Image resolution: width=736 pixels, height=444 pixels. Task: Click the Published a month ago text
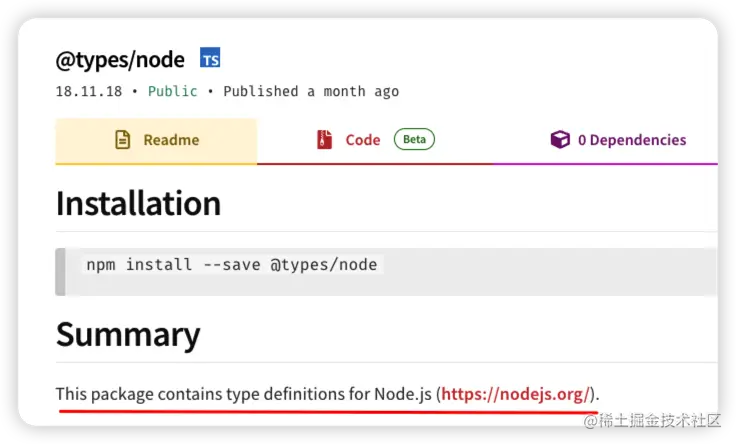point(311,92)
